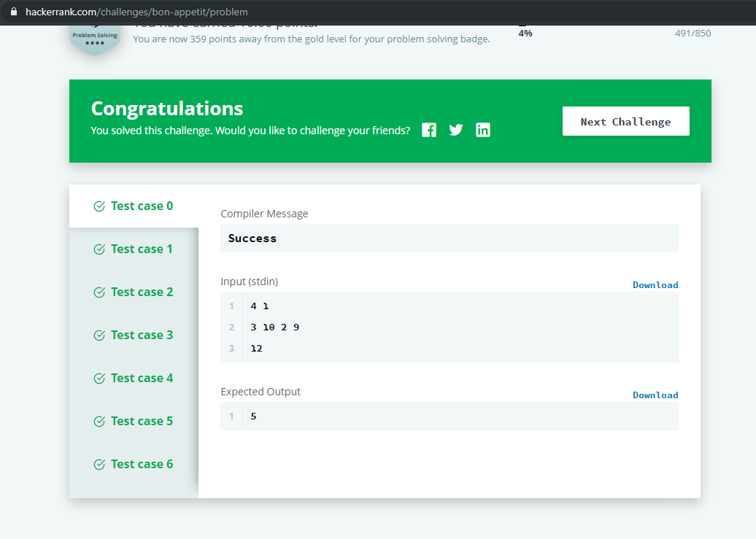Download the Input (stdin) file
The image size is (756, 539).
(x=655, y=285)
